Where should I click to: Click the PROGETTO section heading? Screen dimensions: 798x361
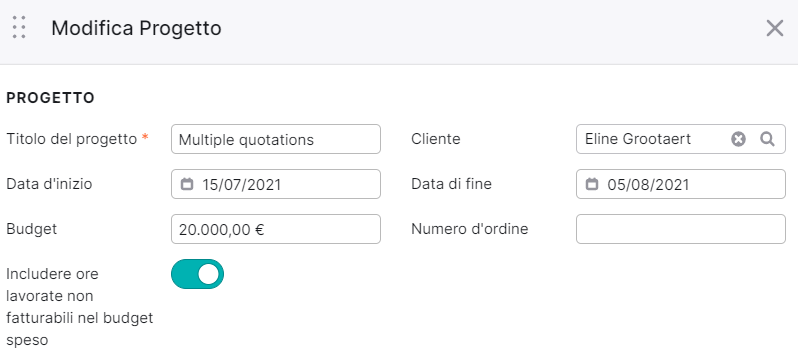click(50, 98)
